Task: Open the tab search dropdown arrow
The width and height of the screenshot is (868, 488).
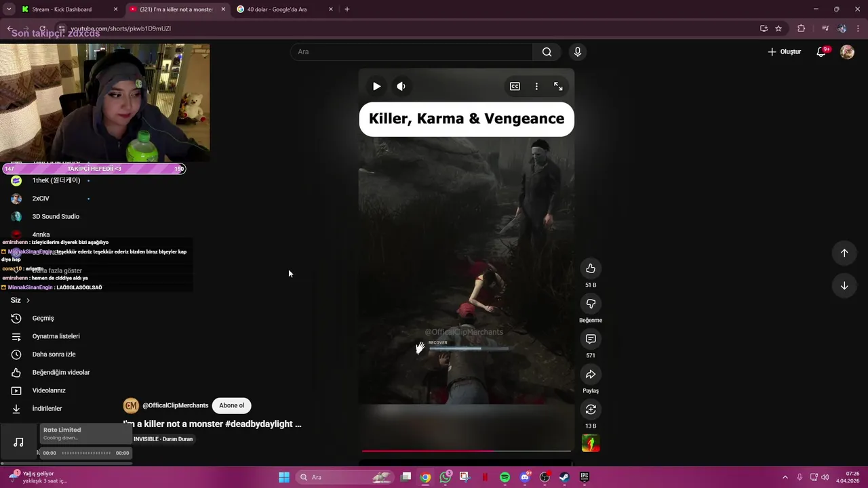Action: coord(8,9)
